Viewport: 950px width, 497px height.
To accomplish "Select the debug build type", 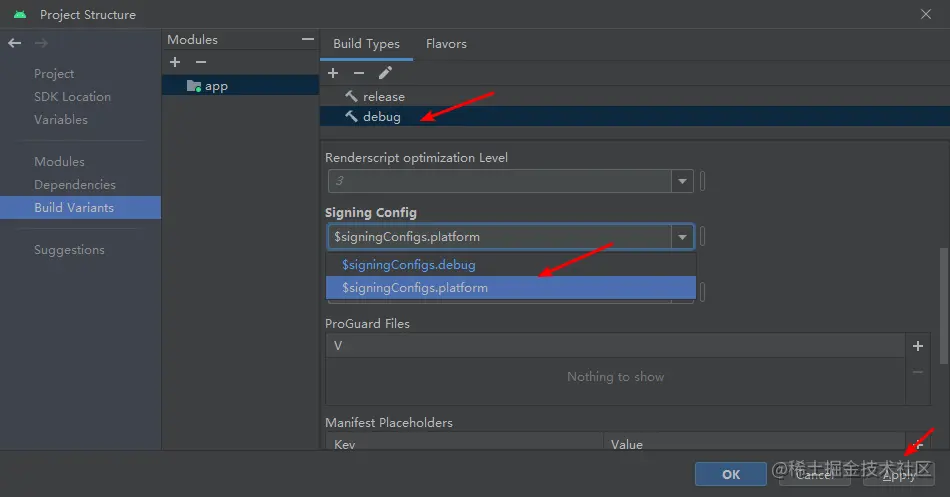I will tap(634, 116).
